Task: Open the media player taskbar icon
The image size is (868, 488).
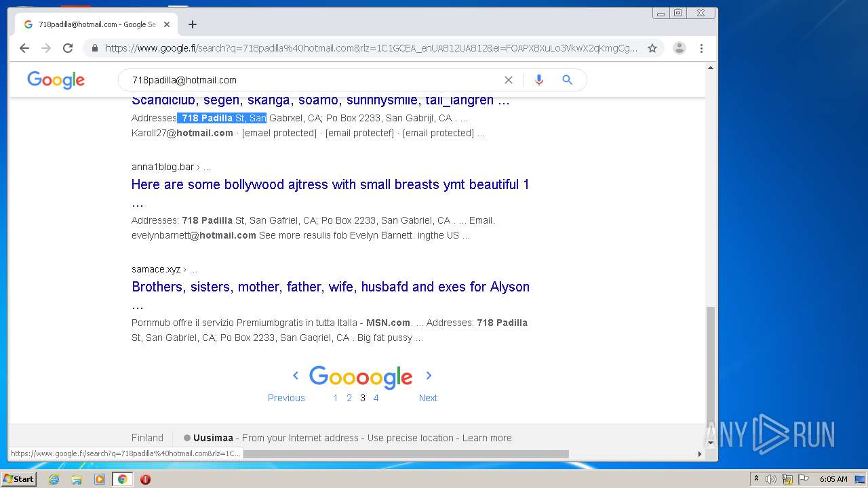Action: pyautogui.click(x=100, y=479)
